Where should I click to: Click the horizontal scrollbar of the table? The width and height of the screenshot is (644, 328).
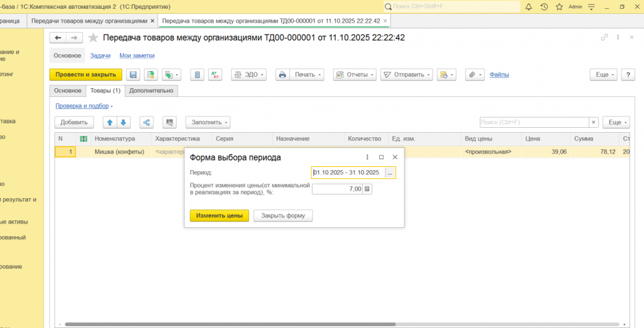click(x=230, y=324)
